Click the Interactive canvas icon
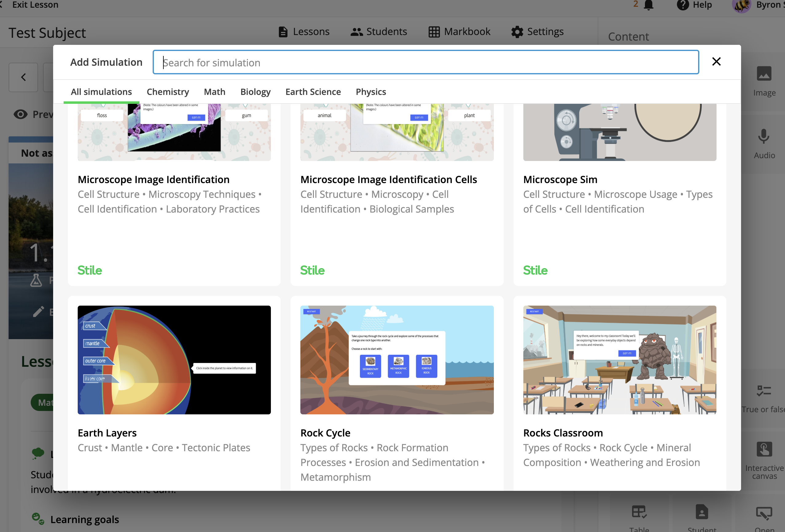The image size is (785, 532). tap(764, 449)
